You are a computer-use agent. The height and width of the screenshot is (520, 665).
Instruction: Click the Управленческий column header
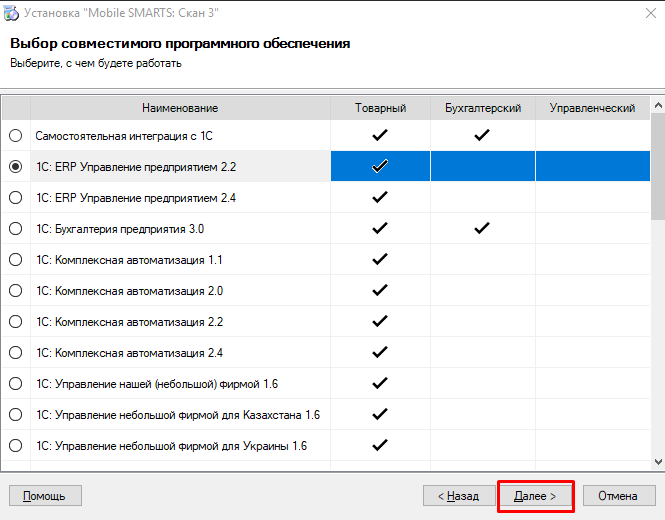coord(592,108)
